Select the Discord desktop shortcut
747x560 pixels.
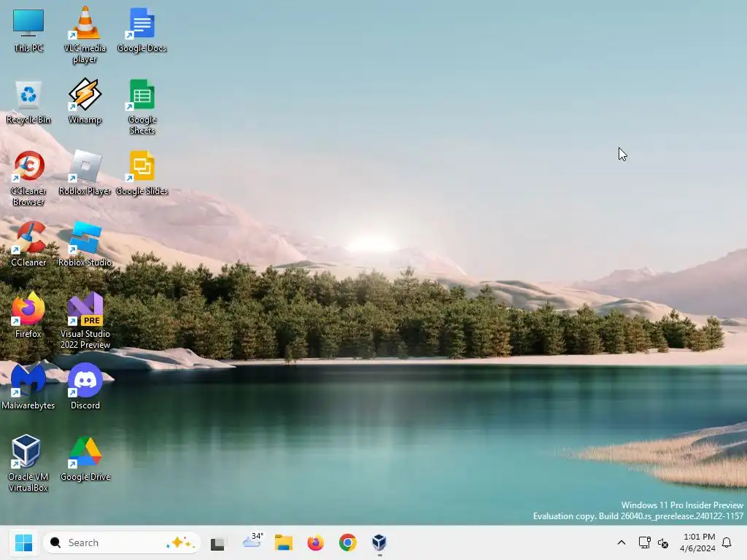[85, 386]
